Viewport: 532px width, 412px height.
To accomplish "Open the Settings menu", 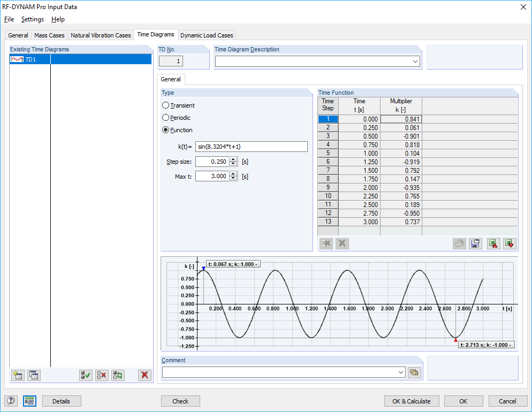I will [x=33, y=19].
